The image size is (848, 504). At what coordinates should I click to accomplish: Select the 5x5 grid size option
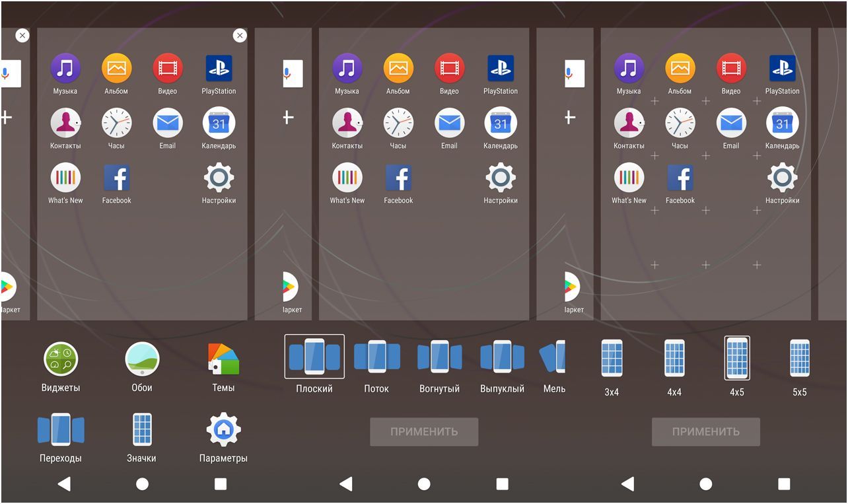pyautogui.click(x=798, y=359)
